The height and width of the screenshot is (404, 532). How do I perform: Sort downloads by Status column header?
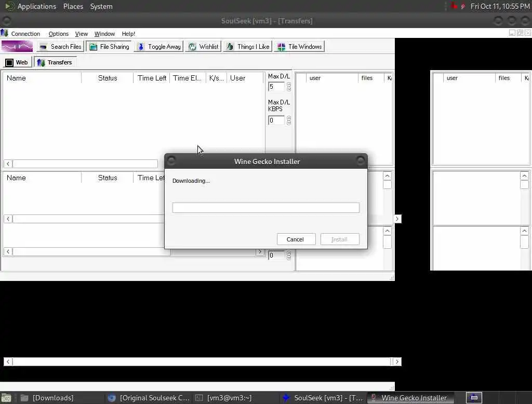pos(108,78)
